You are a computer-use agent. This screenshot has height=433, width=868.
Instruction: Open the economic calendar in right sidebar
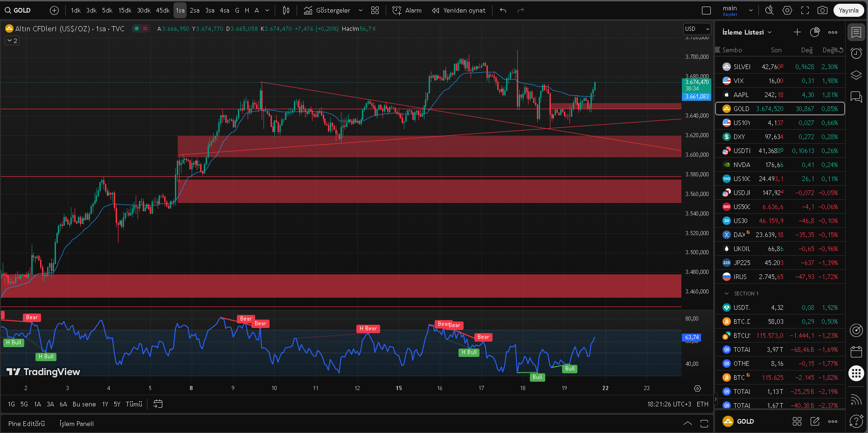(856, 351)
